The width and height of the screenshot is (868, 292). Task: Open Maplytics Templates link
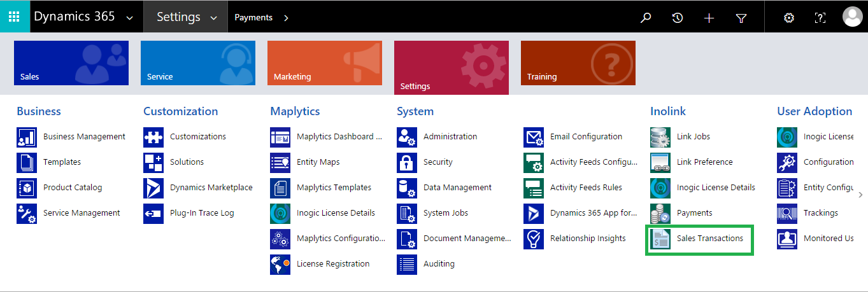(x=334, y=188)
